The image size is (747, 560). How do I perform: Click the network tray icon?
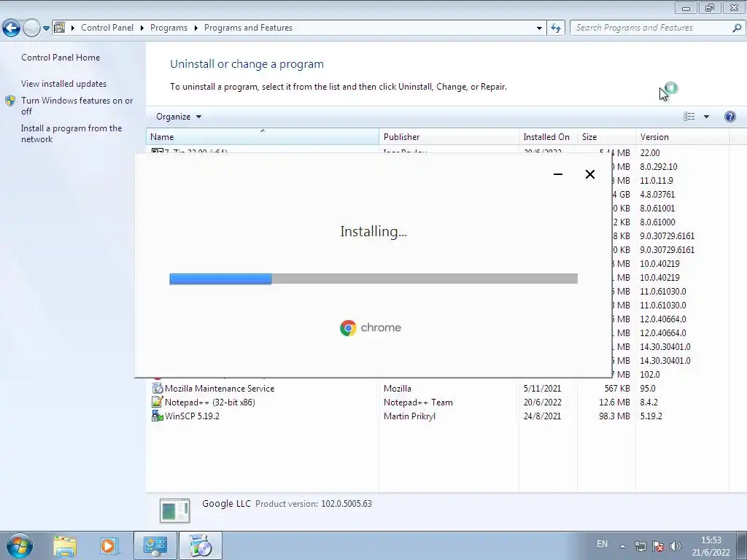pos(640,546)
